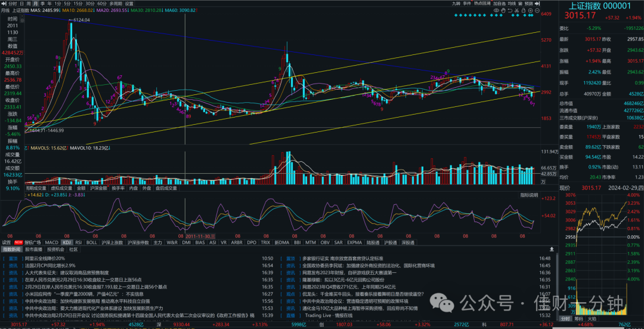The height and width of the screenshot is (329, 644).
Task: Collapse the left panel arrow icon
Action: click(4, 4)
